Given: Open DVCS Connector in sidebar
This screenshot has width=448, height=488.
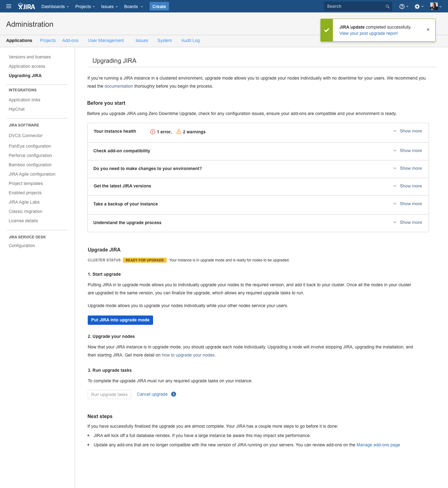Looking at the screenshot, I should [26, 136].
